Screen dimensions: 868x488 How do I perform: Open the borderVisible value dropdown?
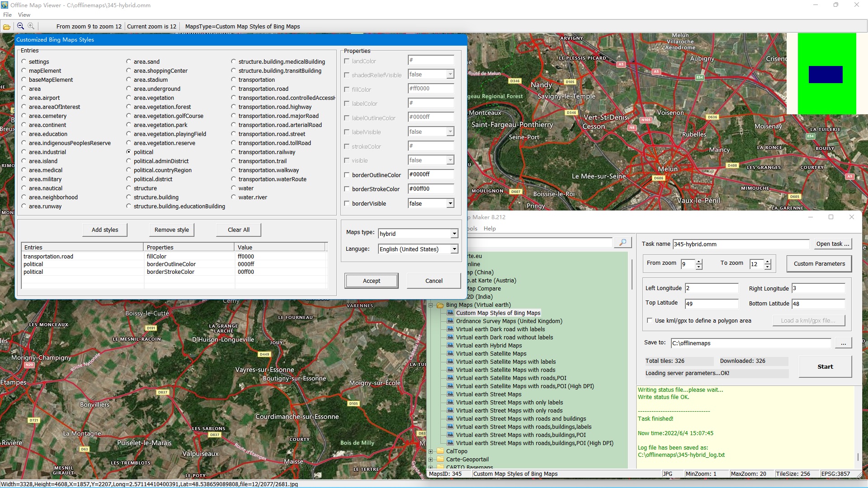coord(450,204)
